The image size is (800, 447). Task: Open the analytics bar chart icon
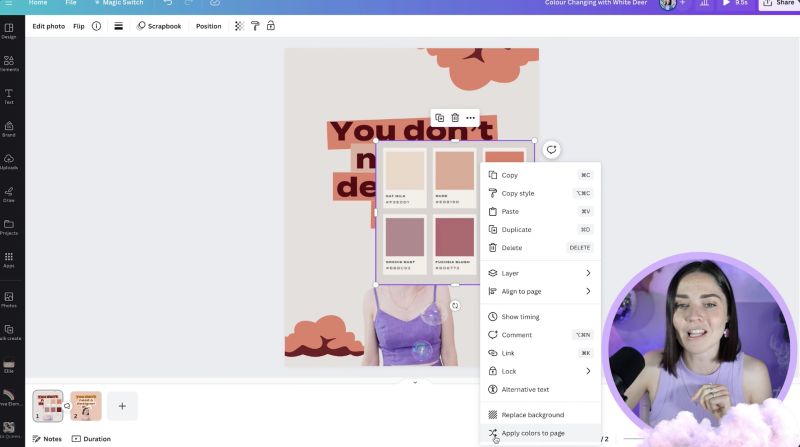(x=704, y=4)
